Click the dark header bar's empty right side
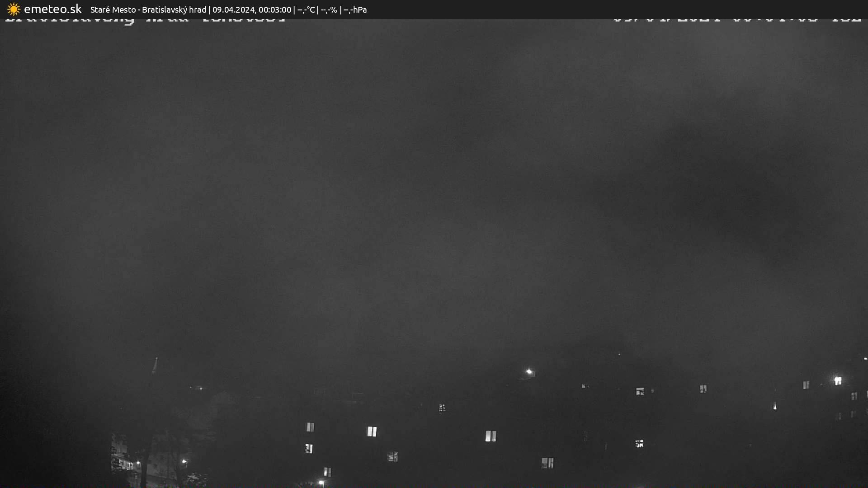This screenshot has height=488, width=868. (633, 9)
